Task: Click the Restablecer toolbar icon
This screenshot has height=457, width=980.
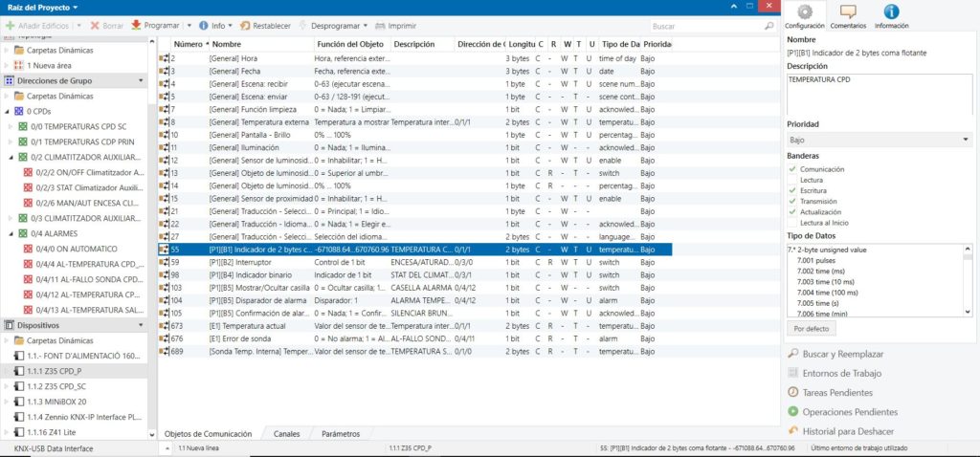Action: coord(246,25)
